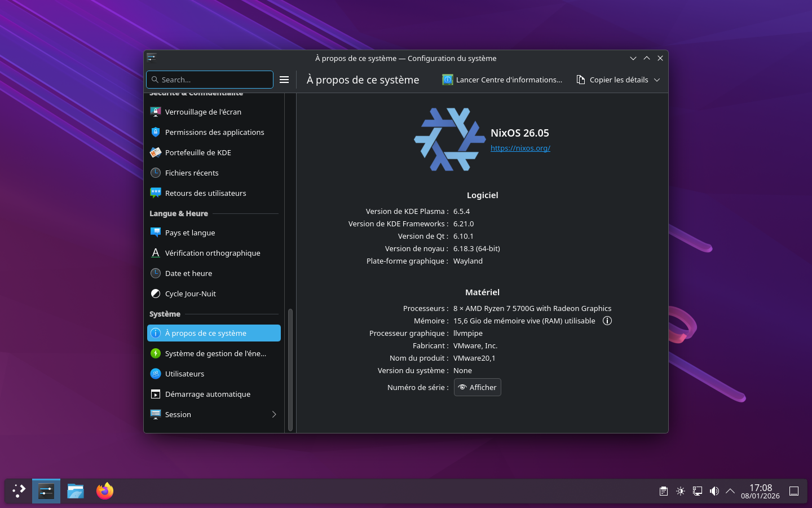Click the network icon in system tray
The image size is (812, 508).
click(x=698, y=491)
